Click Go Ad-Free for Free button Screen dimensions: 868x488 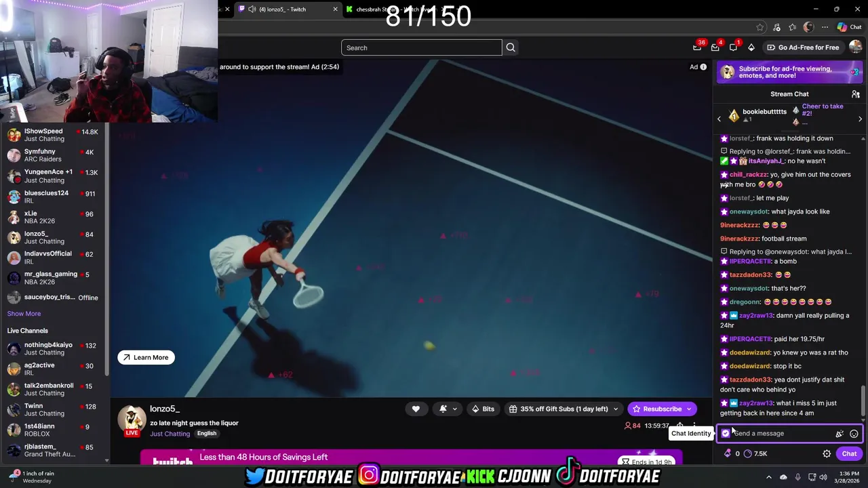[803, 47]
